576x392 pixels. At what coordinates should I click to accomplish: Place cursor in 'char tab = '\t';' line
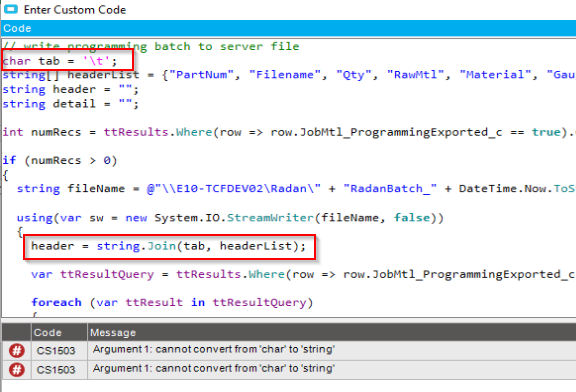[x=60, y=61]
